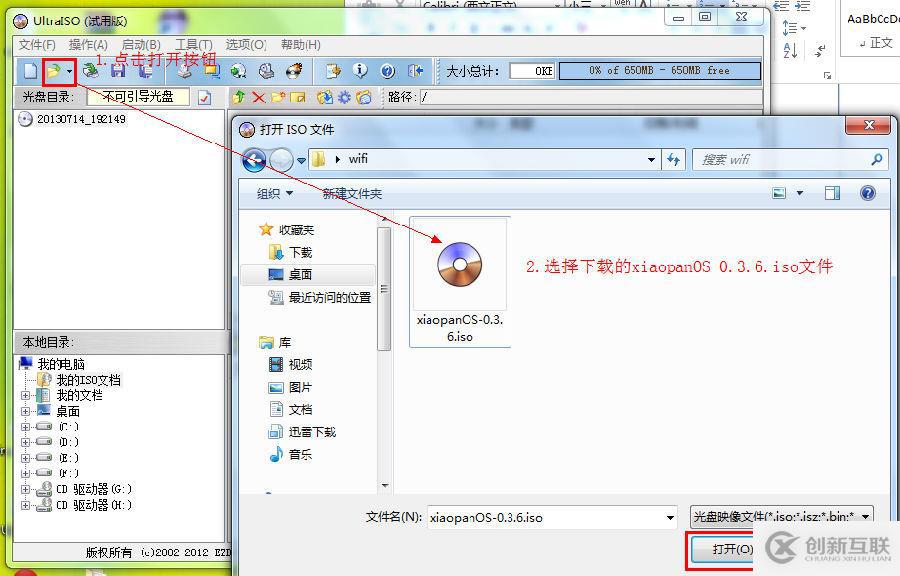
Task: Open an ISO file using the Open toolbar icon
Action: click(55, 71)
